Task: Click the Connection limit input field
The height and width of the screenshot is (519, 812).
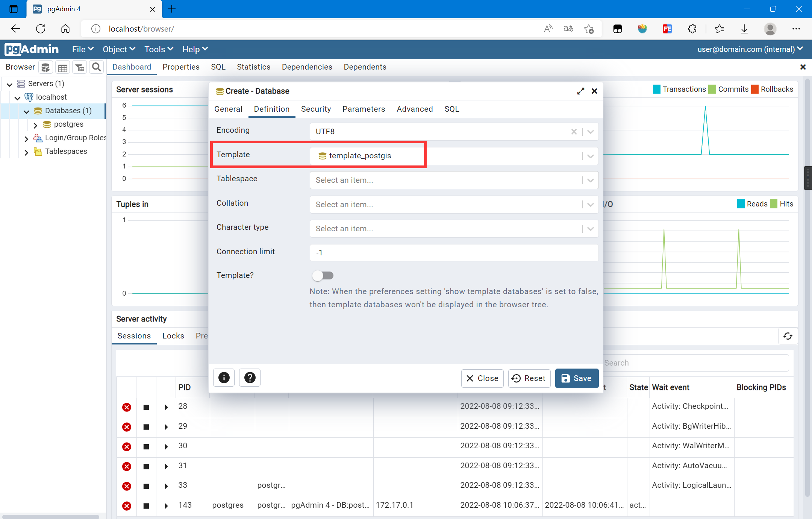Action: (454, 253)
